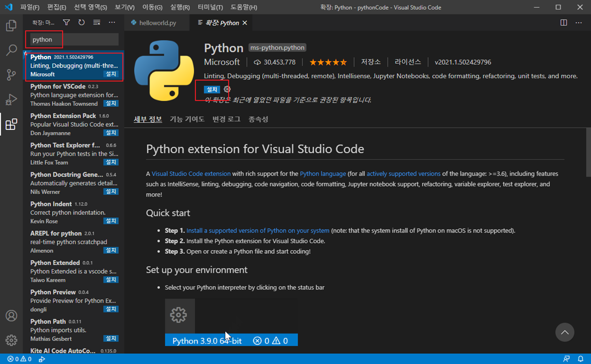Click the install count 30,453,778
591x364 pixels.
(275, 62)
